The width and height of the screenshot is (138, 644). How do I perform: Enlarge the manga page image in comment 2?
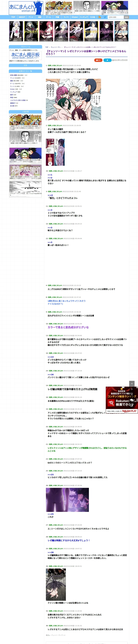[x=55, y=152]
